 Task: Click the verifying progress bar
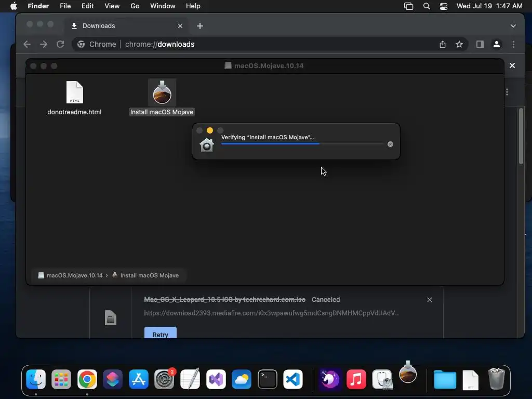tap(302, 144)
